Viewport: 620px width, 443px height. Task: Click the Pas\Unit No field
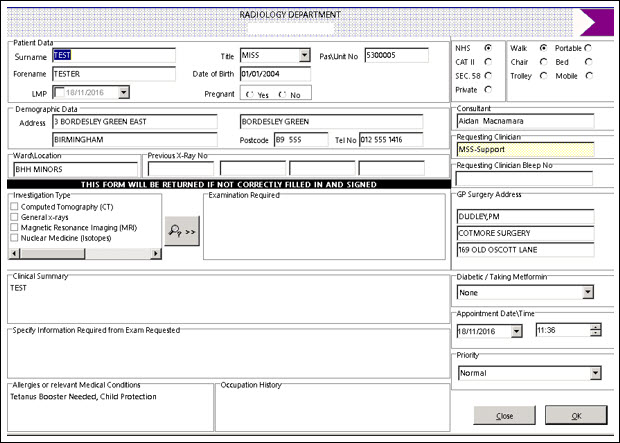coord(397,55)
